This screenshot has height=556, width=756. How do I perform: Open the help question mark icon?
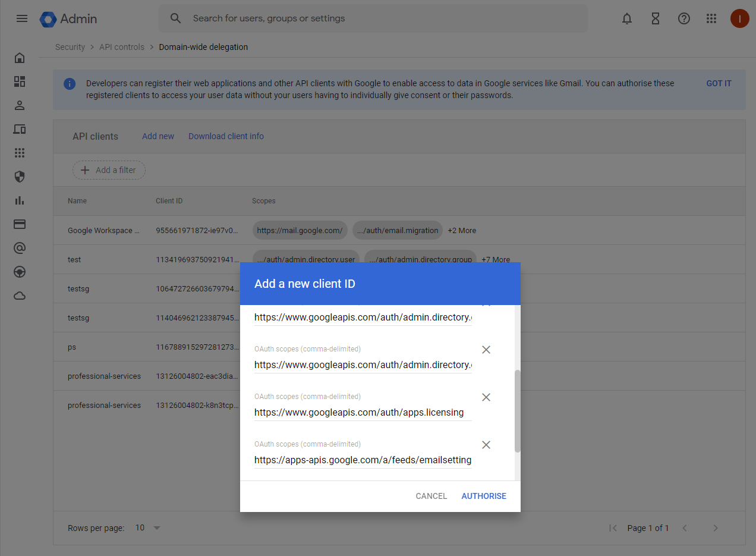click(683, 18)
